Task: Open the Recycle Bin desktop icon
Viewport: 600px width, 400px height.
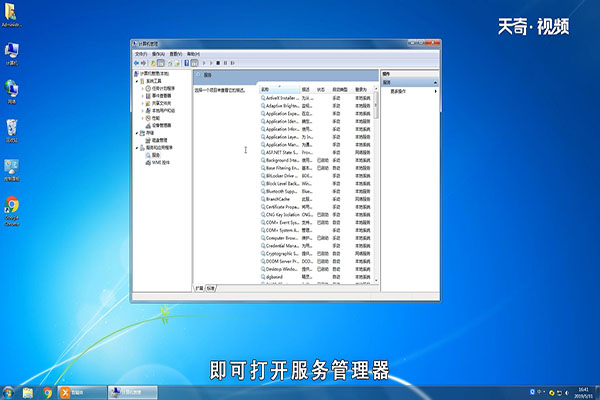Action: click(x=12, y=131)
